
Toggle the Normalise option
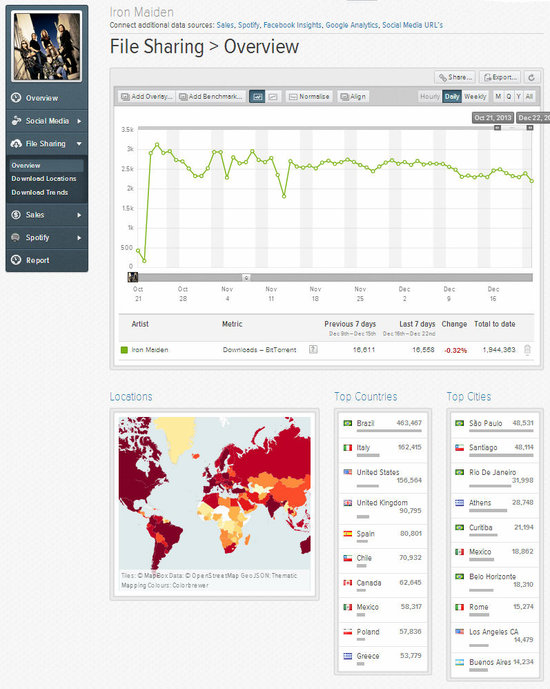pos(310,97)
